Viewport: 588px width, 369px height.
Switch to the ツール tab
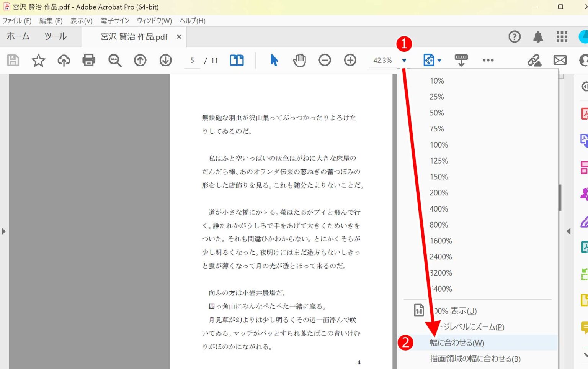tap(55, 36)
